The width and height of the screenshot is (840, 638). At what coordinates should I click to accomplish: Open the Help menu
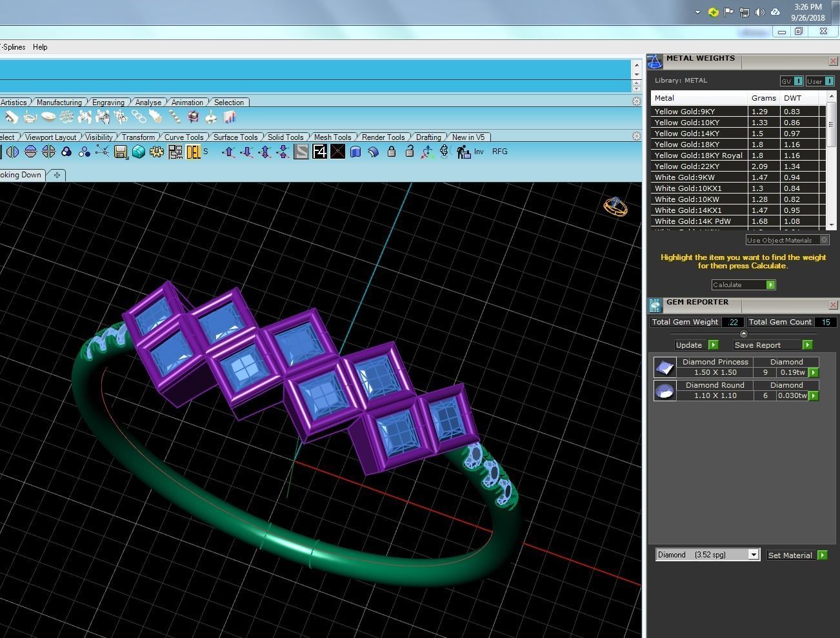[40, 47]
